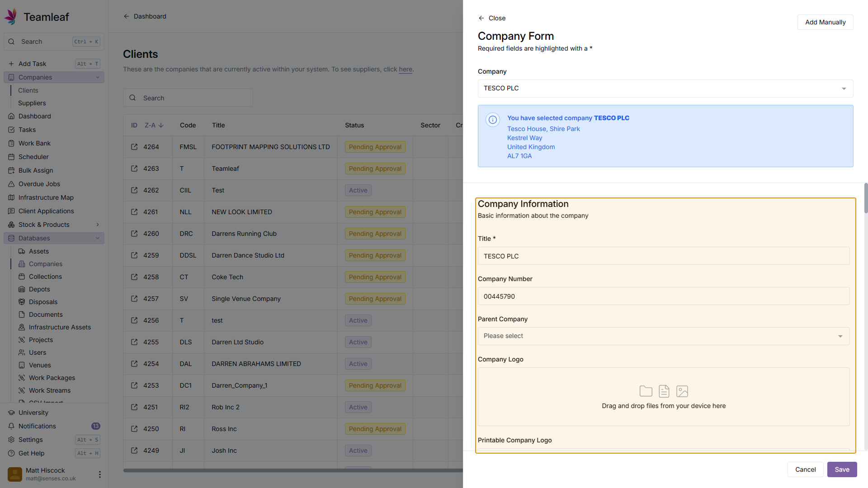Click the Overdue Jobs warning icon

coord(11,184)
